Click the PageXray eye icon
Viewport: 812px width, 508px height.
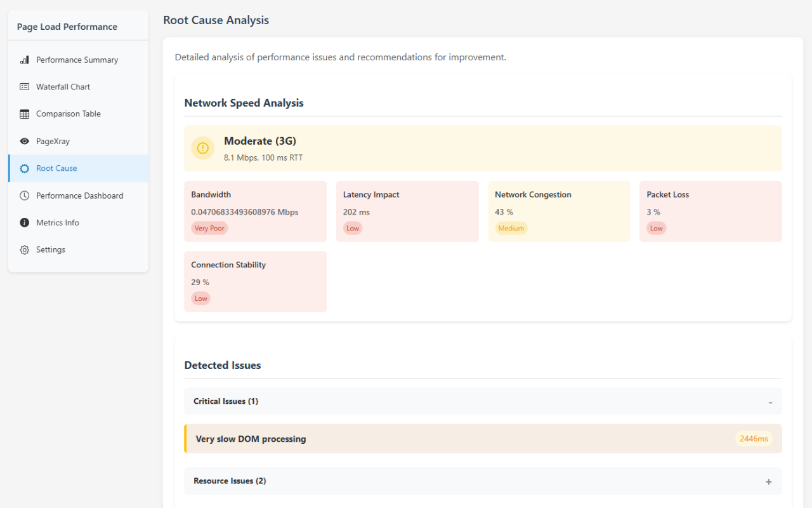coord(25,142)
